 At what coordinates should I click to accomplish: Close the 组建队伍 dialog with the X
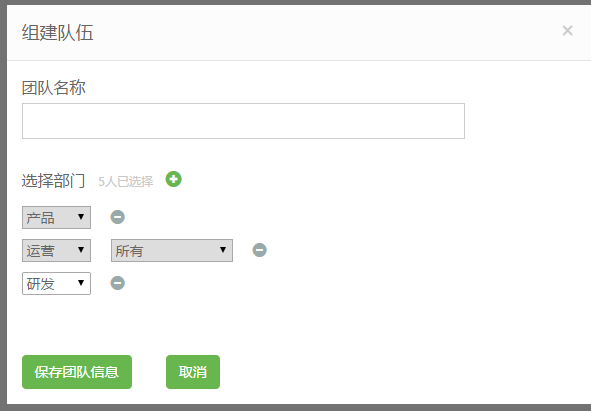567,31
